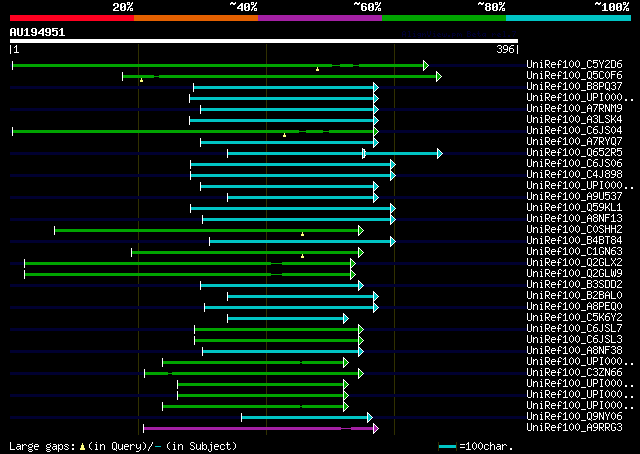Click the cyan ~100% identity legend segment
This screenshot has height=454, width=640.
click(x=568, y=18)
